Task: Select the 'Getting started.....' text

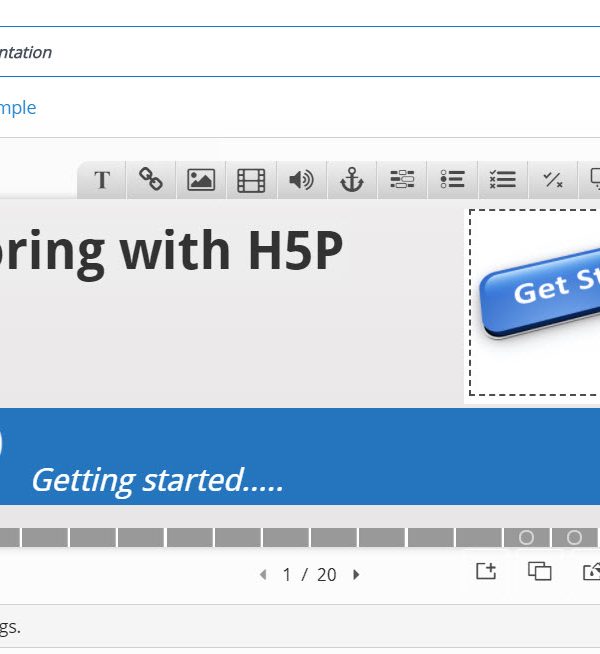Action: click(158, 480)
